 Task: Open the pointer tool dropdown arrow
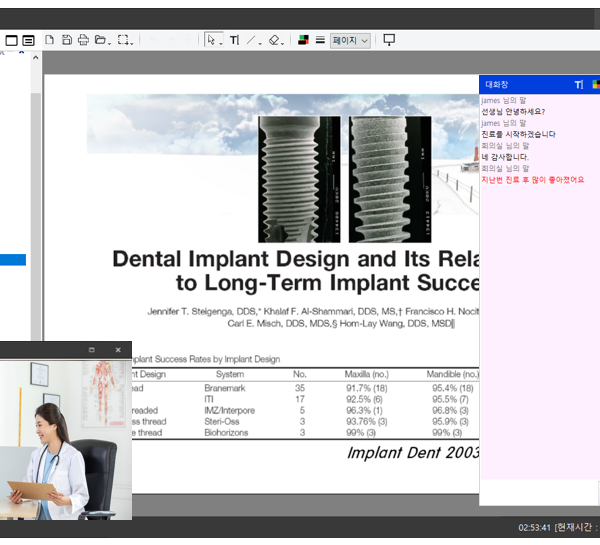221,43
